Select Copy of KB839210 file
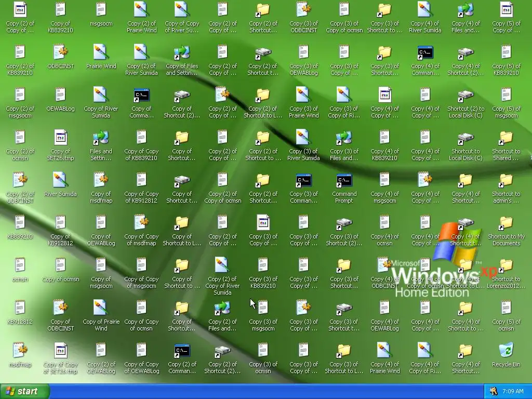 coord(60,10)
